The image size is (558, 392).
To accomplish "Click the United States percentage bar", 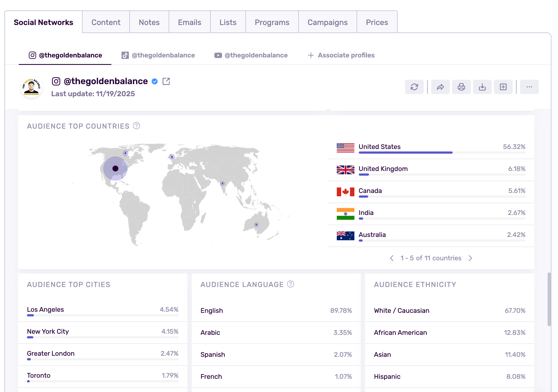I will point(406,153).
